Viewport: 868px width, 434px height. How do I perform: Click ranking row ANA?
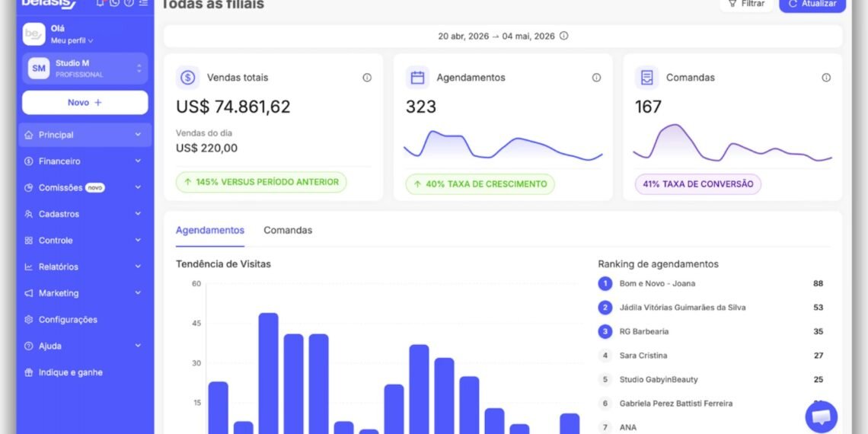click(711, 427)
